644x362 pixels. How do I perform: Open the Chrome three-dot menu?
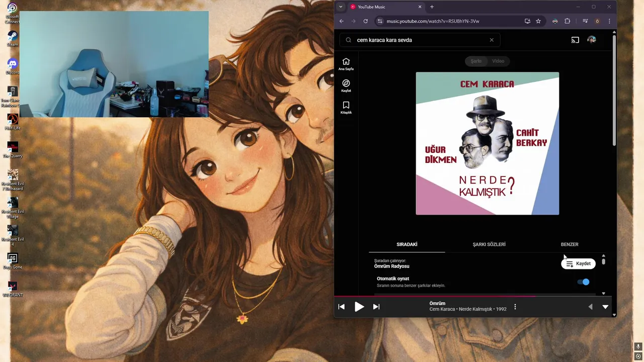(609, 21)
